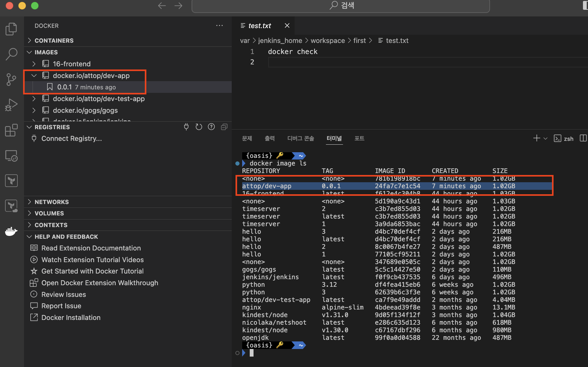Place cursor on empty editor line 2
The width and height of the screenshot is (588, 367).
coord(428,62)
